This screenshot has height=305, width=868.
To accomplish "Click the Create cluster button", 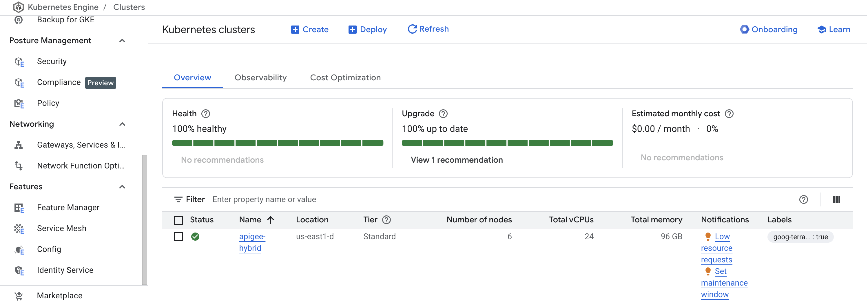I will [x=309, y=30].
